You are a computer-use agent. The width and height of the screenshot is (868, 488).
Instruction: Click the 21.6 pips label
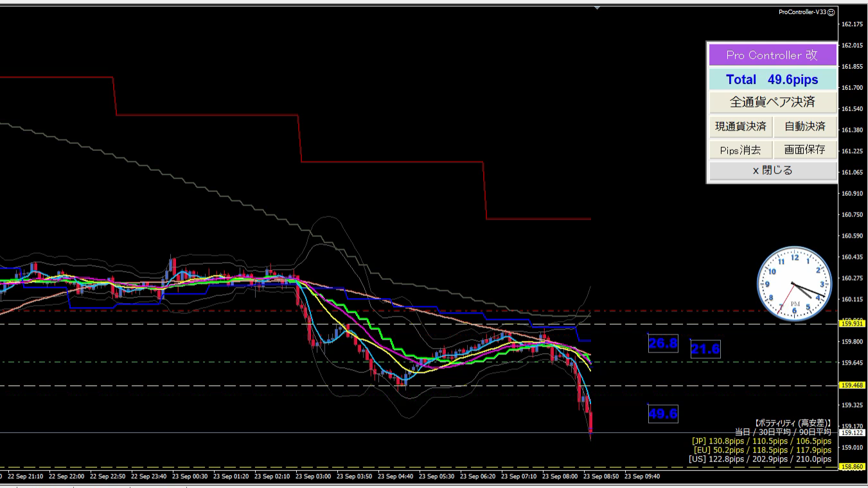(705, 349)
